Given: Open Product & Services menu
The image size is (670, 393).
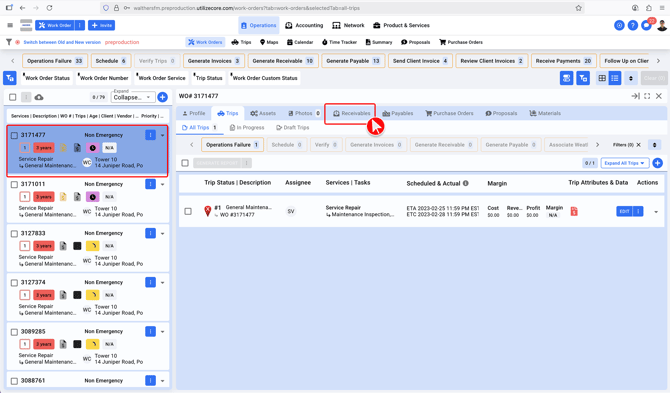Looking at the screenshot, I should point(401,25).
